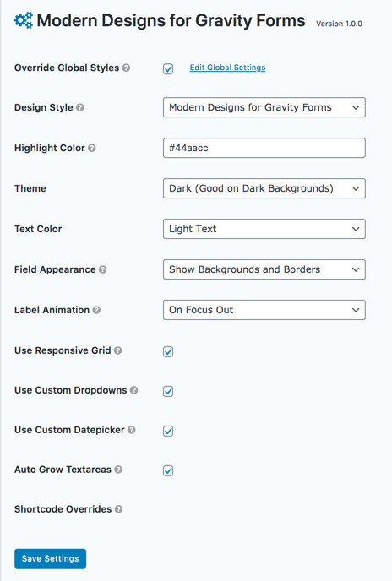Click help icon next to Auto Grow Textareas
The width and height of the screenshot is (392, 581).
pos(118,470)
